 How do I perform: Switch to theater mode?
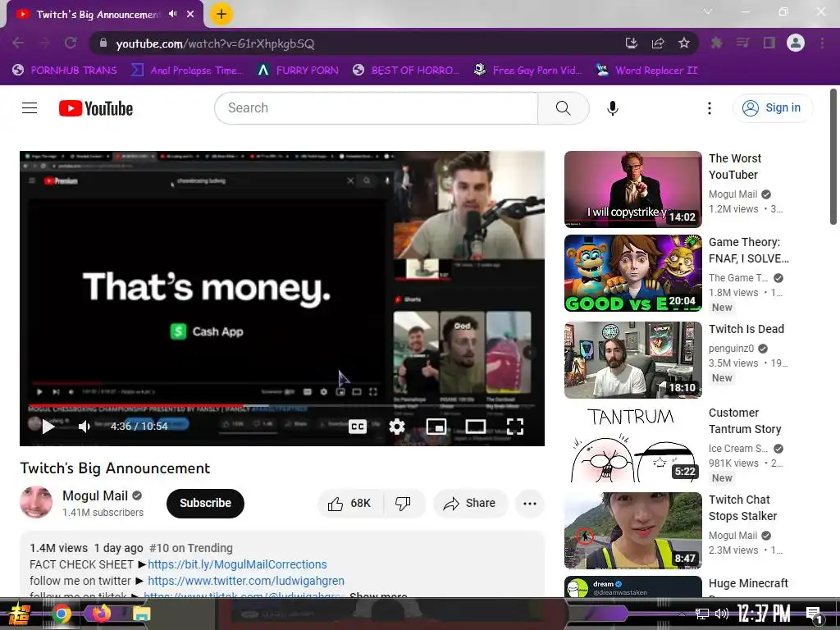(475, 427)
